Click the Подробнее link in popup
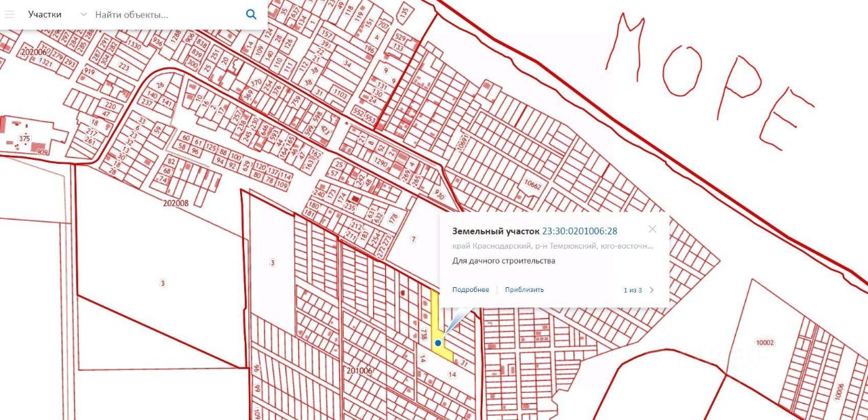Viewport: 868px width, 420px height. point(471,290)
